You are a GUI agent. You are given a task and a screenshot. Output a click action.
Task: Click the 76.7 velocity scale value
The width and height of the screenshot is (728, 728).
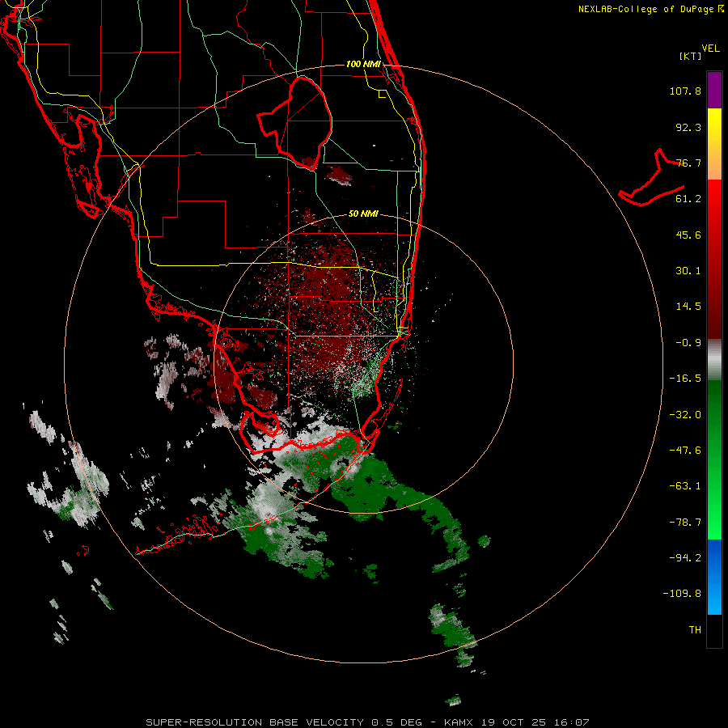coord(688,163)
